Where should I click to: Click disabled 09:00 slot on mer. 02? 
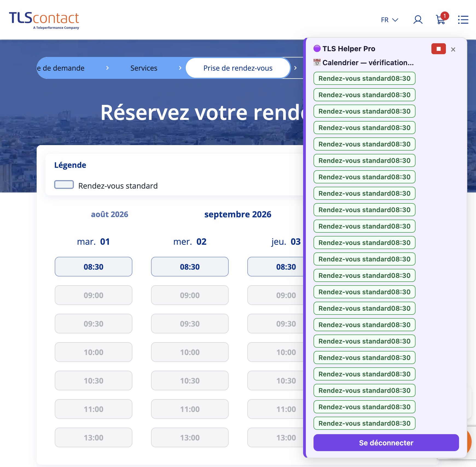click(x=190, y=295)
